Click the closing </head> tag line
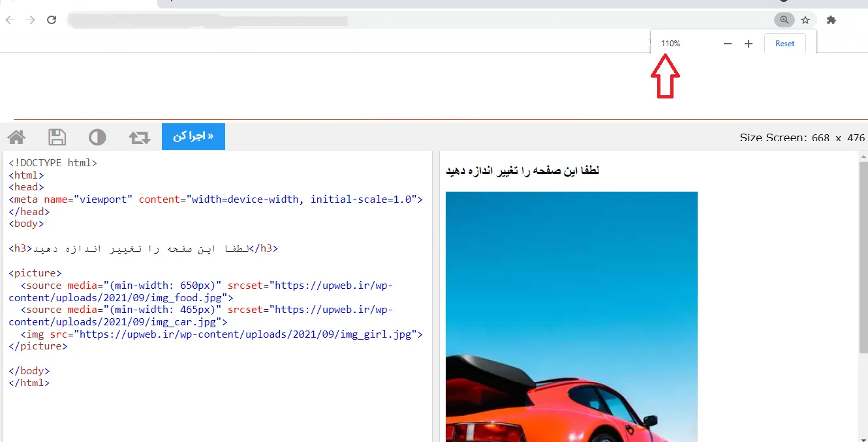868x442 pixels. coord(29,212)
